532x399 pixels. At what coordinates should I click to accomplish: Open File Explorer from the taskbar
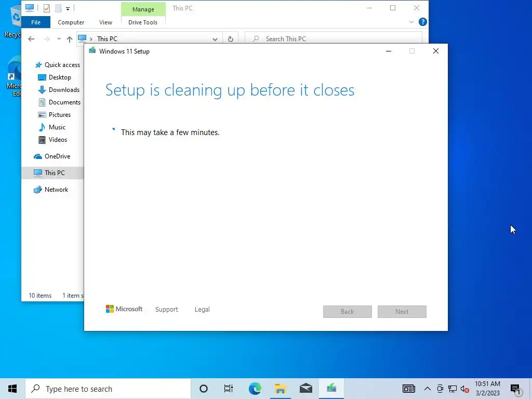[280, 389]
